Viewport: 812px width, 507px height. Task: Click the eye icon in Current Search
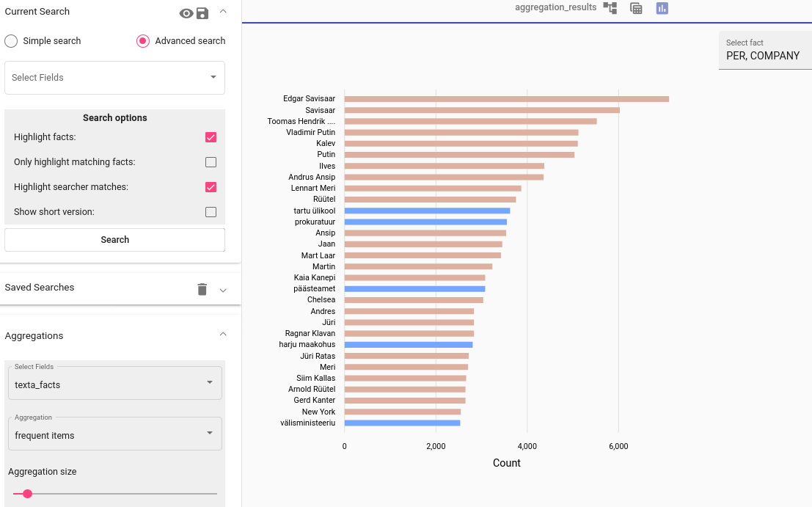186,13
